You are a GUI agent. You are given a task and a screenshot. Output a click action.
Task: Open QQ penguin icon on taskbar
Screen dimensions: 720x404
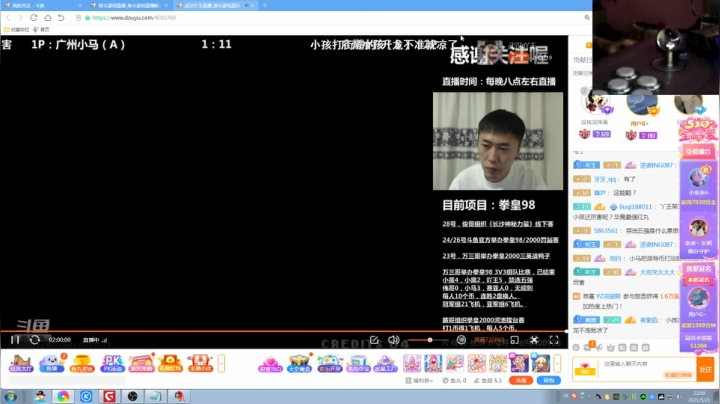[40, 396]
